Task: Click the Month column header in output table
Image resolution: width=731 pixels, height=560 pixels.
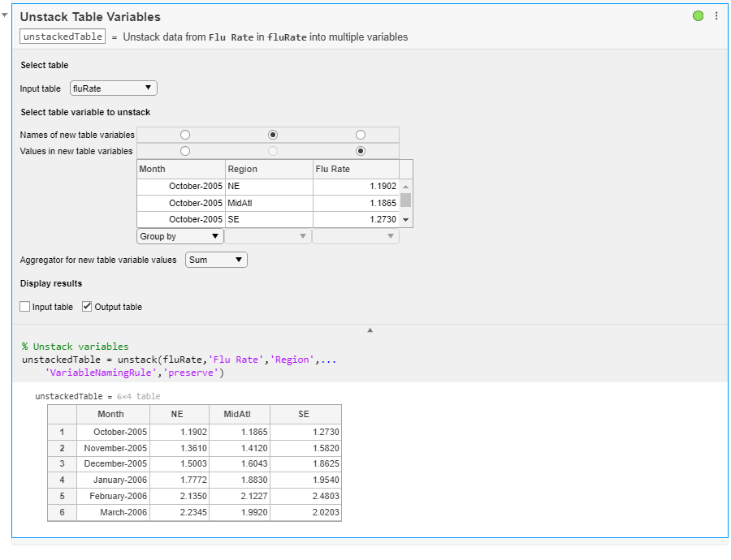Action: click(x=110, y=414)
